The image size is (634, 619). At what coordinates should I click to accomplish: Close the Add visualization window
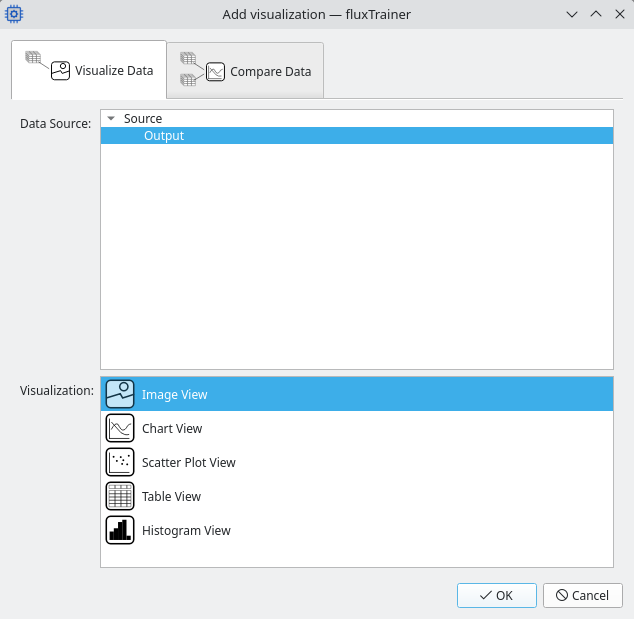click(x=619, y=14)
